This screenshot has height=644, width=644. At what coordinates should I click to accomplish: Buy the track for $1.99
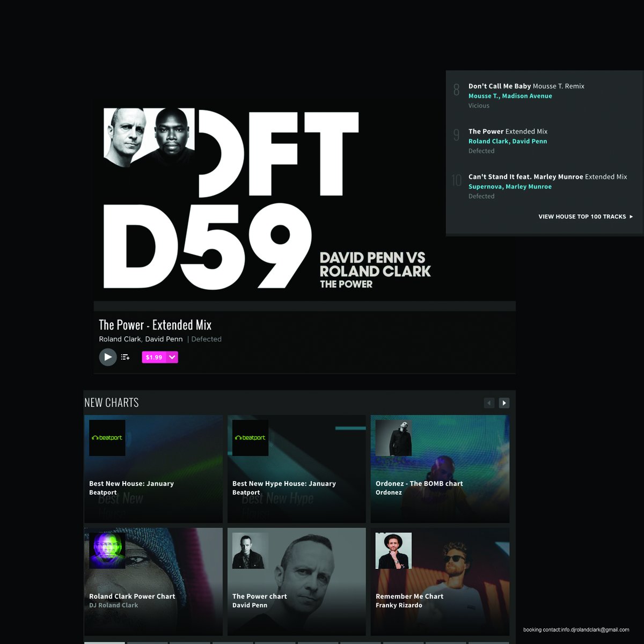(x=154, y=357)
